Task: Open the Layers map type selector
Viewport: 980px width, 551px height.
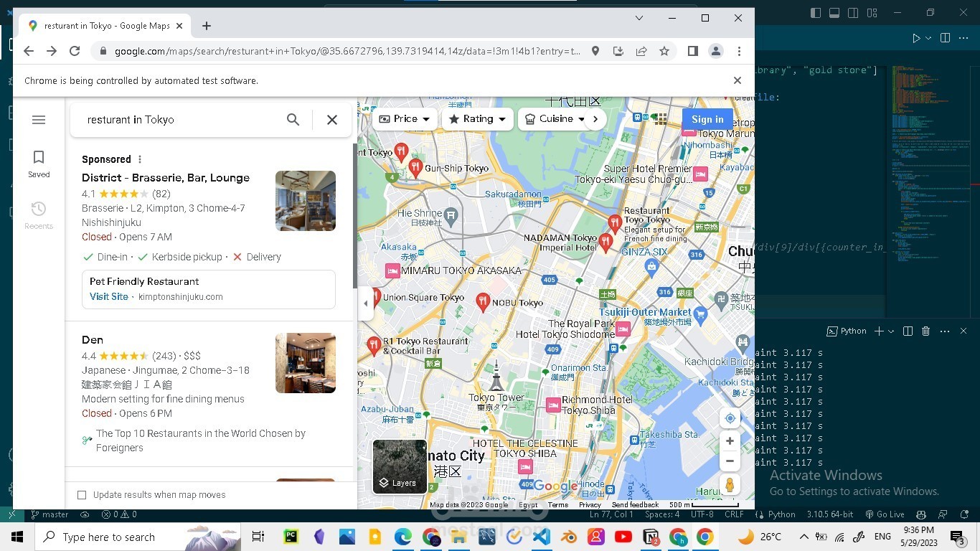Action: (400, 466)
